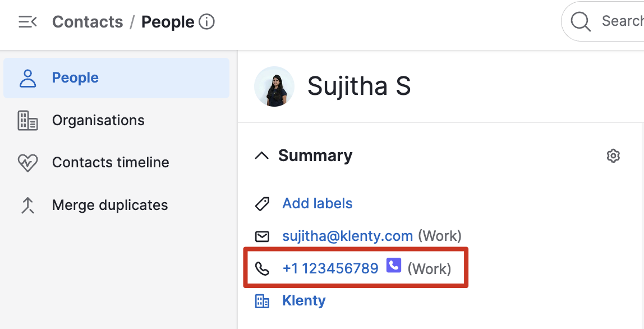The image size is (644, 329).
Task: Click the Contacts breadcrumb
Action: tap(88, 22)
